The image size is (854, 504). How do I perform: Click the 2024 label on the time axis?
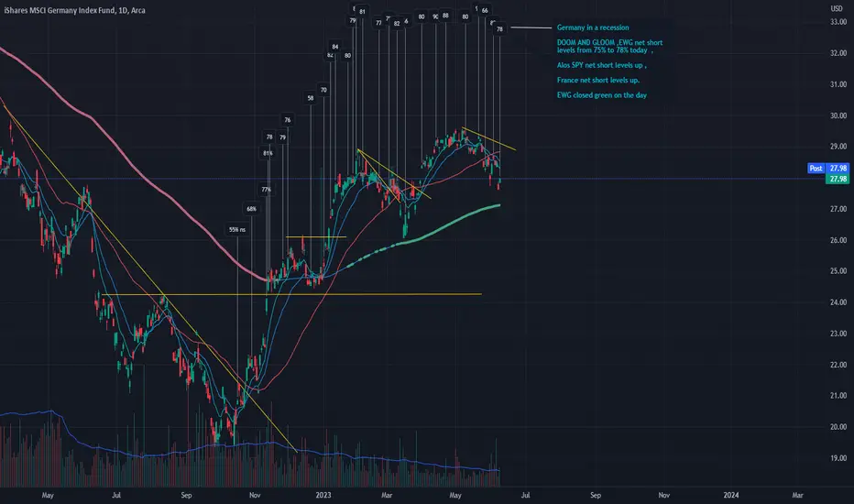(x=731, y=495)
